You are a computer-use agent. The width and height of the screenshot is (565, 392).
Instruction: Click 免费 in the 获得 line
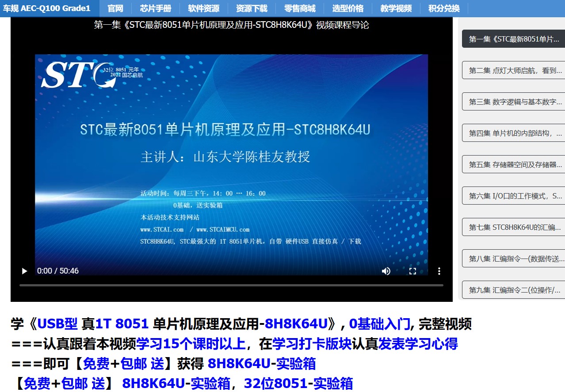pos(96,364)
